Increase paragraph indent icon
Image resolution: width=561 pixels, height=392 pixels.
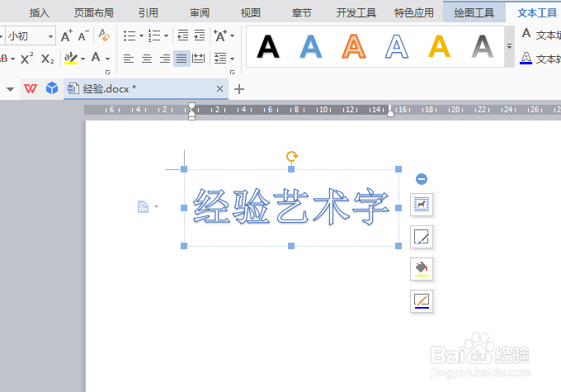tap(200, 35)
